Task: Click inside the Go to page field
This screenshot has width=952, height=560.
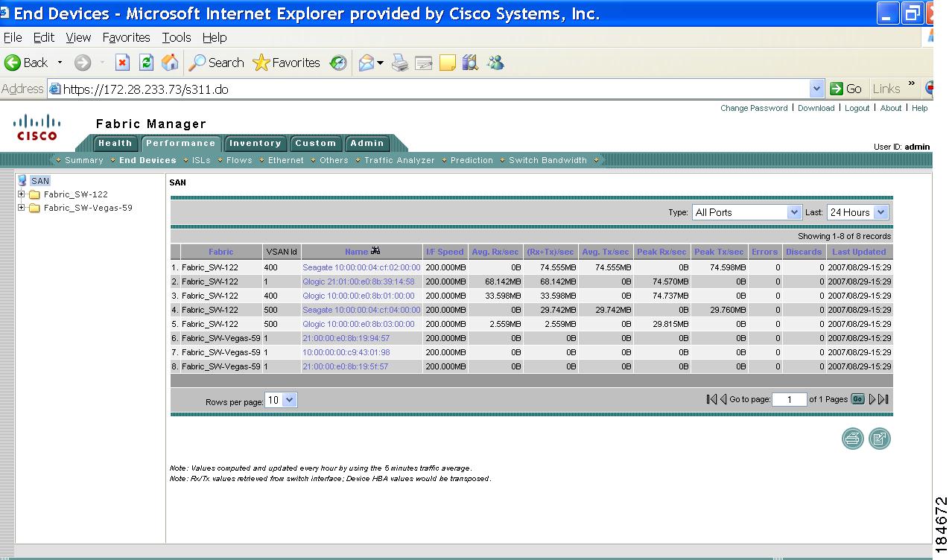Action: tap(790, 399)
